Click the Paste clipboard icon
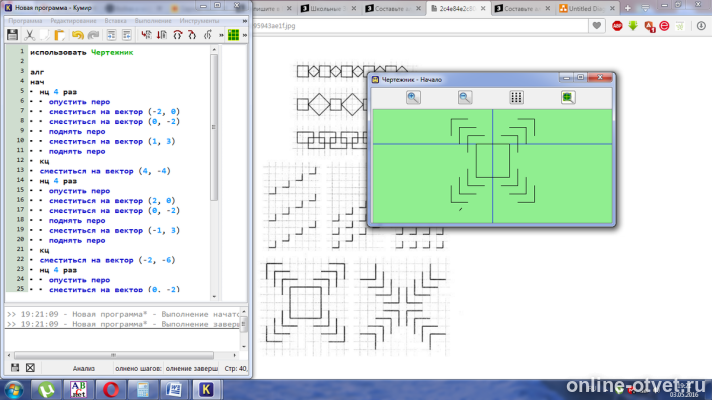The height and width of the screenshot is (400, 712). (x=59, y=35)
